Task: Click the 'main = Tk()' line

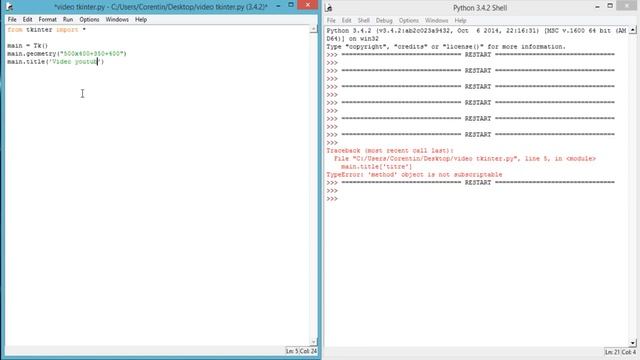Action: pyautogui.click(x=27, y=46)
